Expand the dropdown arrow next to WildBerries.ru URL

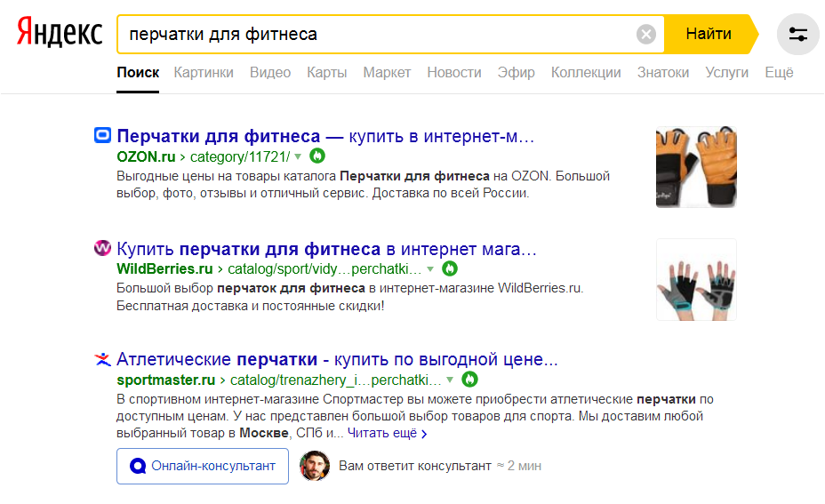click(x=430, y=268)
